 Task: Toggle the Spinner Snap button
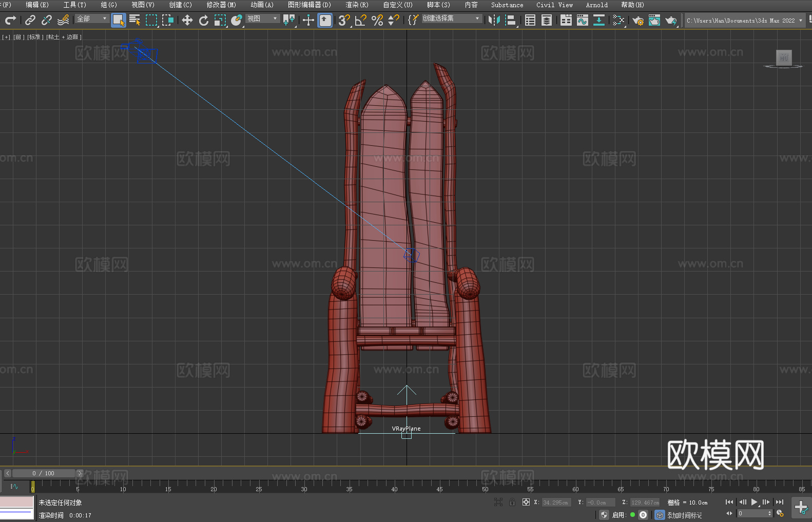coord(394,20)
